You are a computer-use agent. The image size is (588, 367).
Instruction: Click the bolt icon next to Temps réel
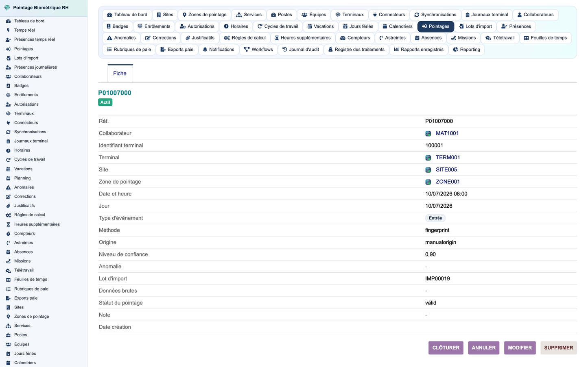pos(8,30)
